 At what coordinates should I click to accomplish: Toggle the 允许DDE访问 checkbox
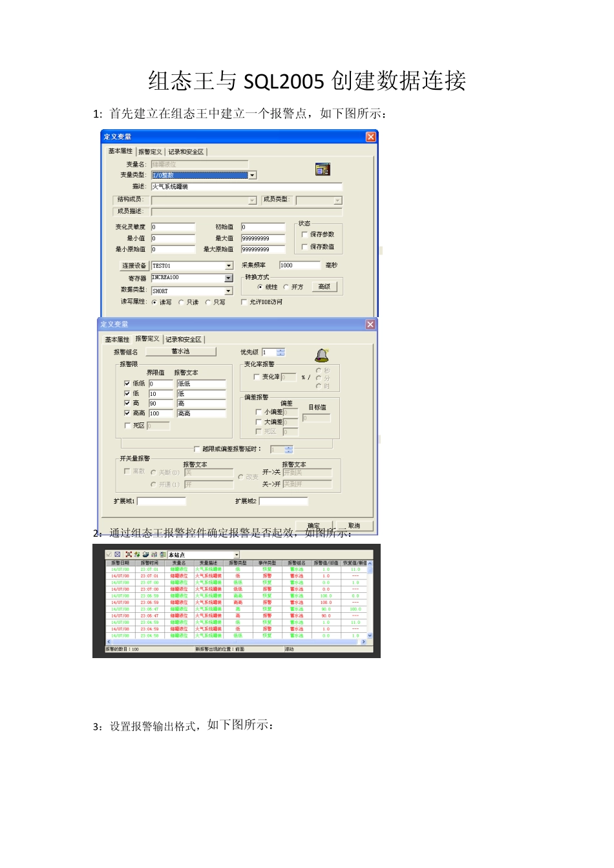(244, 302)
